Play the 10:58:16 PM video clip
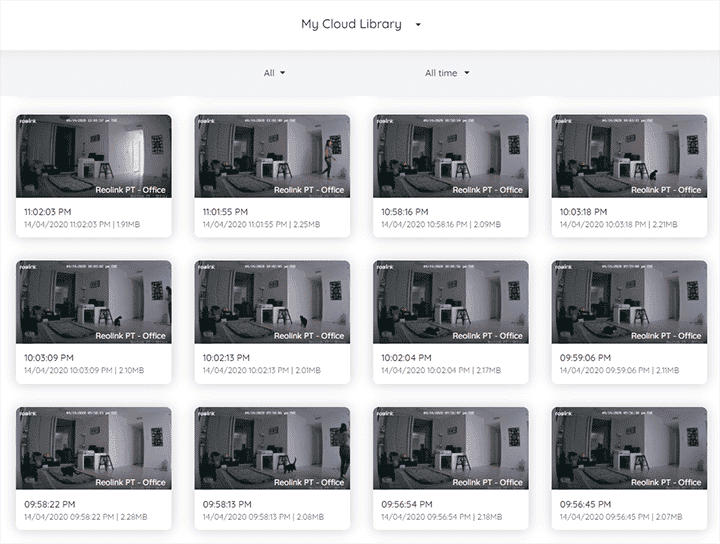 point(450,155)
